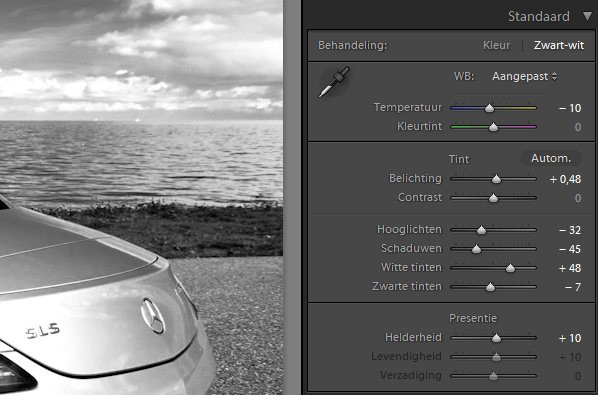Click the Temperatuur value -10

[x=570, y=108]
